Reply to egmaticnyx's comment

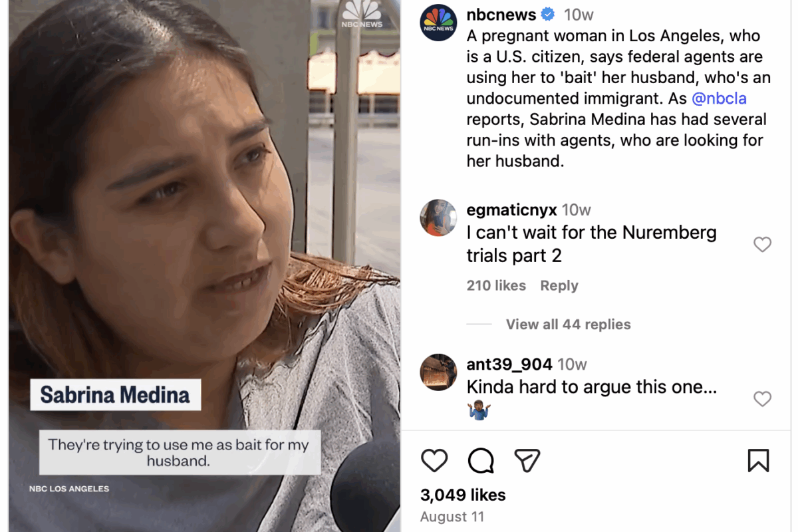coord(559,285)
